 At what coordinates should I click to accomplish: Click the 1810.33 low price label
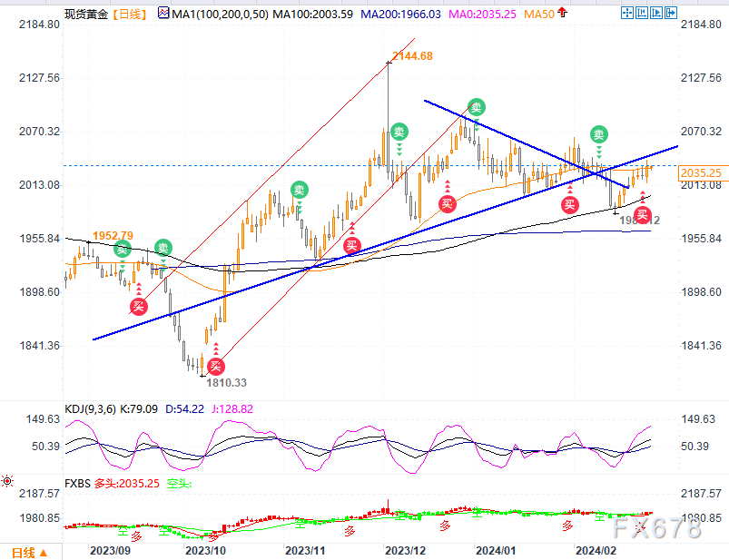point(226,383)
